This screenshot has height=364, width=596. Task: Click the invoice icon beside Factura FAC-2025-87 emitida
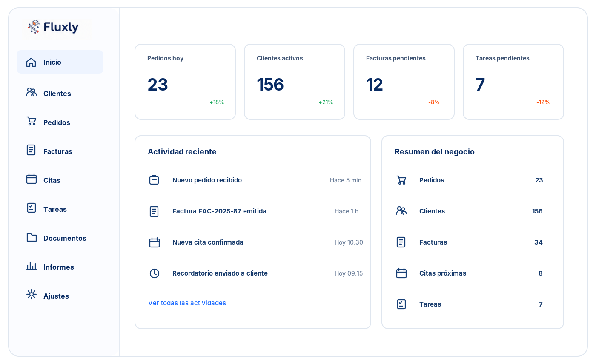[x=154, y=211]
